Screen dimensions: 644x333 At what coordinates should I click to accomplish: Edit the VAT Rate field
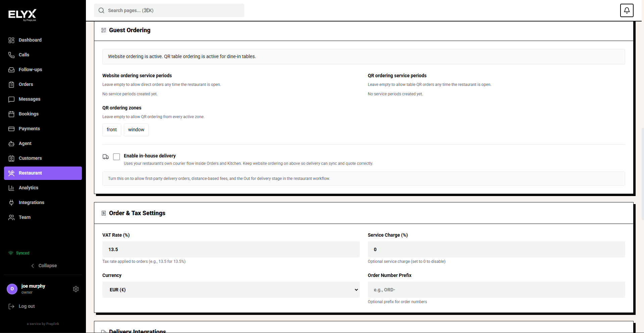[x=231, y=249]
